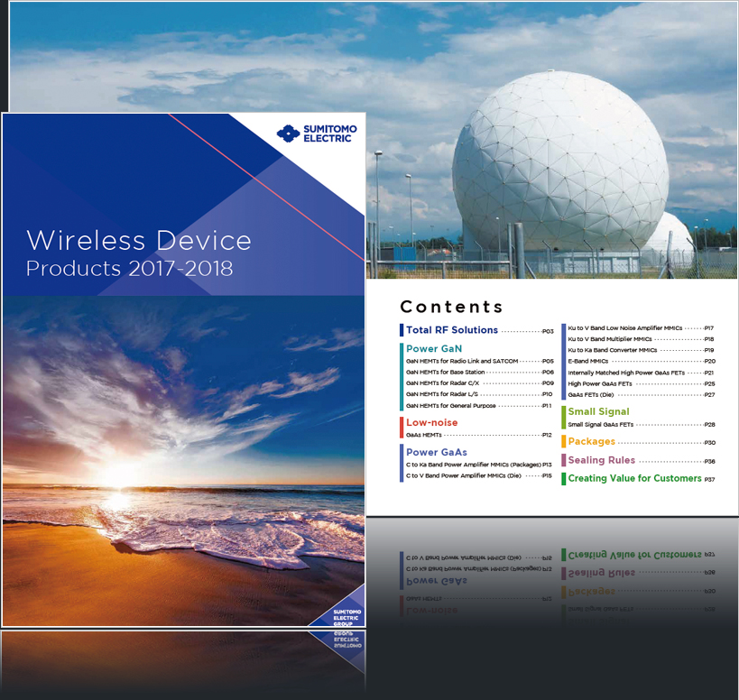
Task: Open the Low-noise section heading
Action: tap(431, 422)
